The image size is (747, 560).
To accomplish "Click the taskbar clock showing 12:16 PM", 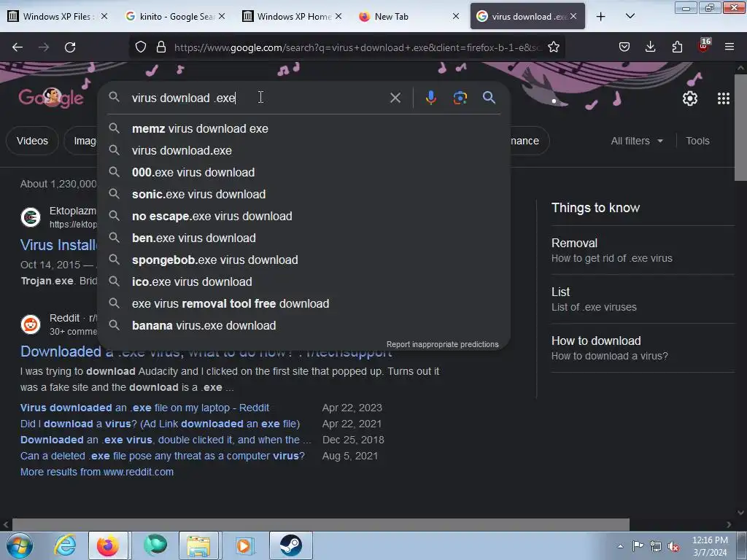I will point(709,546).
